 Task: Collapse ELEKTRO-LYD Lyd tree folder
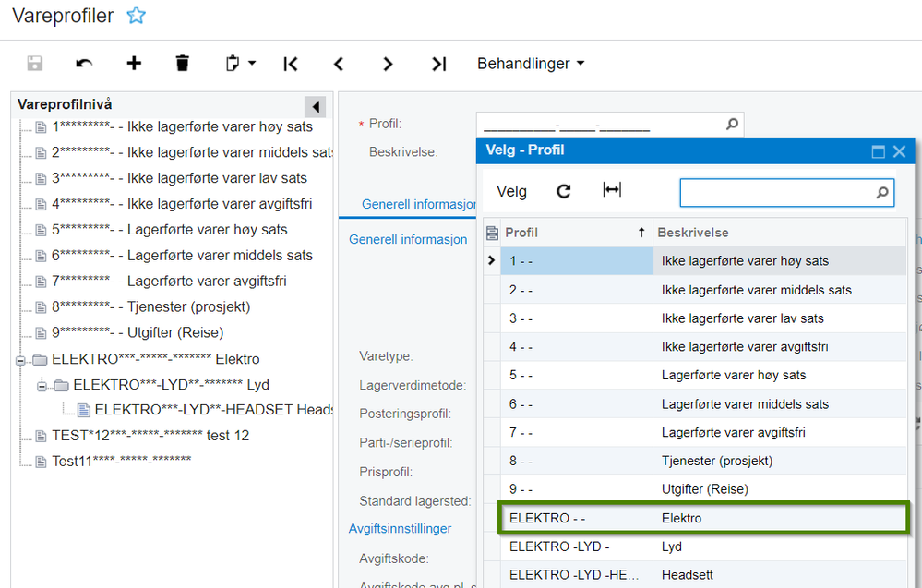[x=42, y=386]
